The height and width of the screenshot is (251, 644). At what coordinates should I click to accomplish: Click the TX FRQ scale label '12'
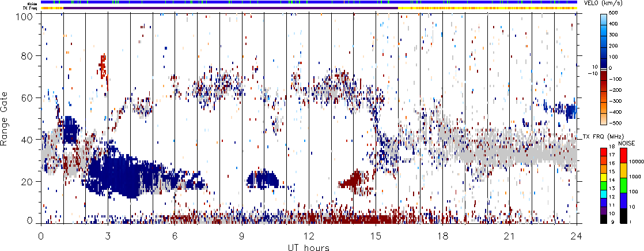611,197
